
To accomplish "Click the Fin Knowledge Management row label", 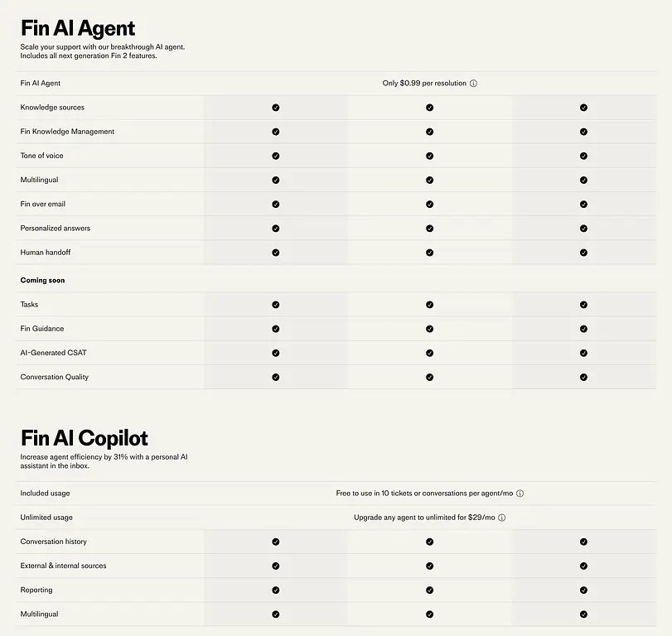I will (67, 132).
